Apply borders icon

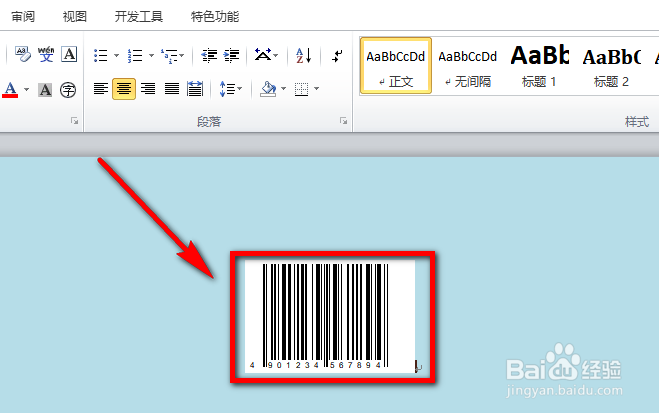click(301, 89)
